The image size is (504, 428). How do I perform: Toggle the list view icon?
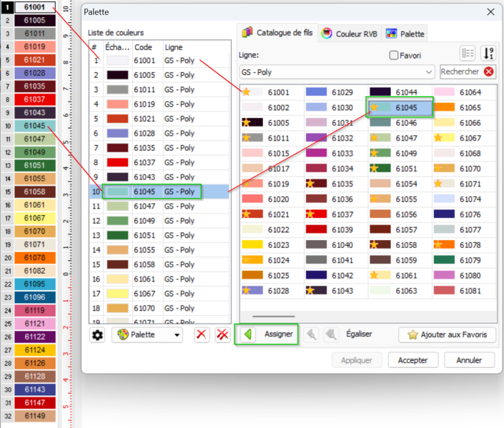coord(468,54)
